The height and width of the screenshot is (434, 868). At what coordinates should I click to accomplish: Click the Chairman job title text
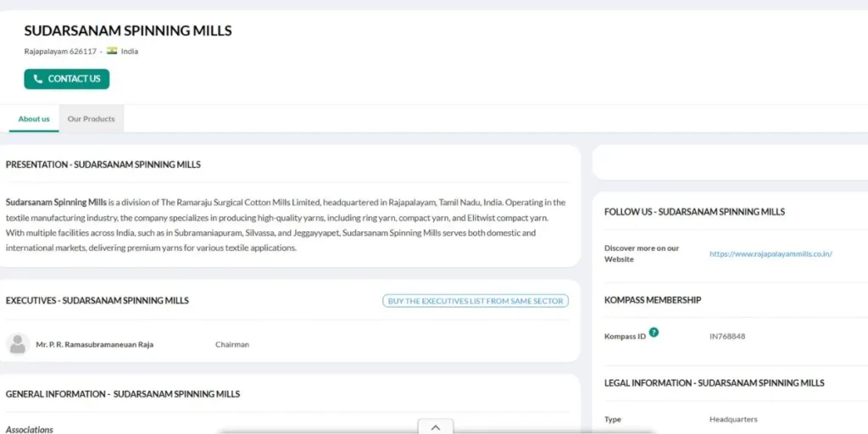click(x=232, y=345)
